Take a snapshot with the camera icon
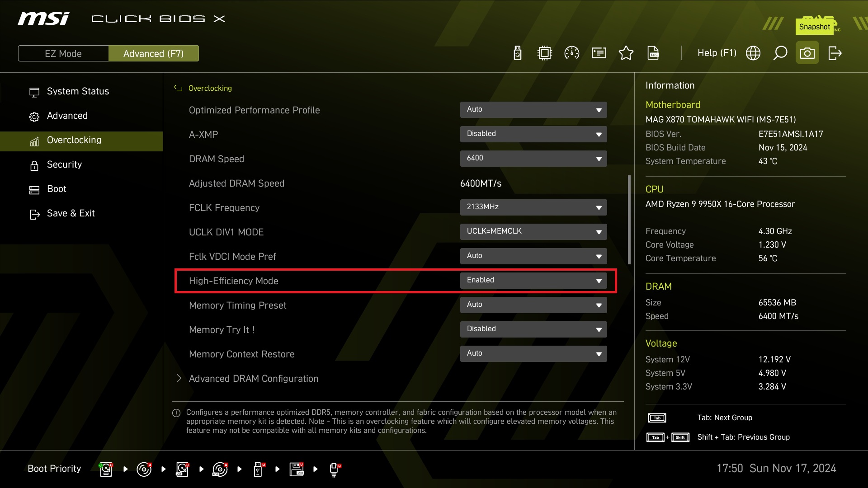This screenshot has width=868, height=488. pos(807,52)
